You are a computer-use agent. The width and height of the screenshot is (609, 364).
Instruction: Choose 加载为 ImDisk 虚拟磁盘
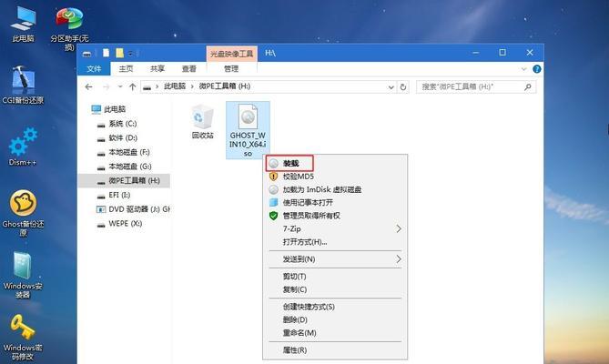coord(335,189)
